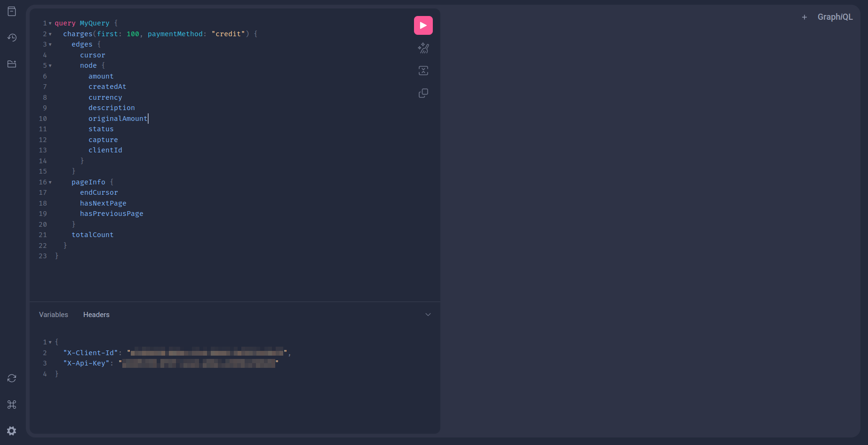Copy the query using the copy icon

pos(423,93)
